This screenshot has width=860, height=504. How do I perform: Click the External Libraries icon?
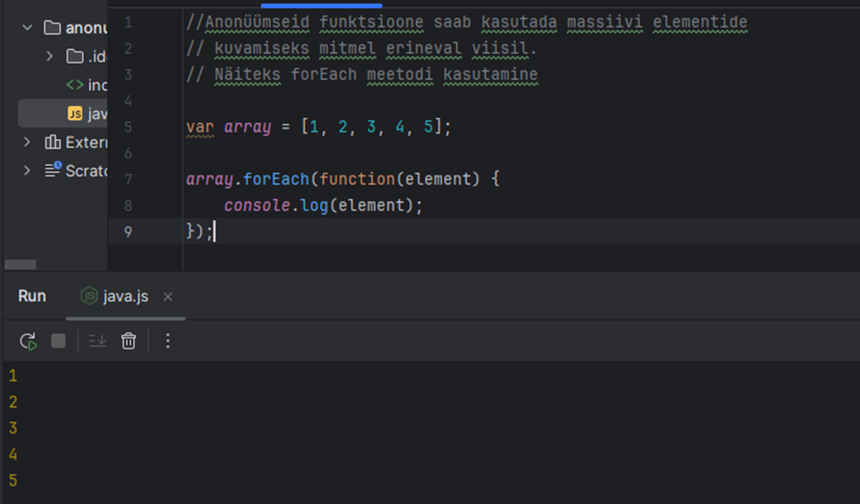pyautogui.click(x=53, y=142)
